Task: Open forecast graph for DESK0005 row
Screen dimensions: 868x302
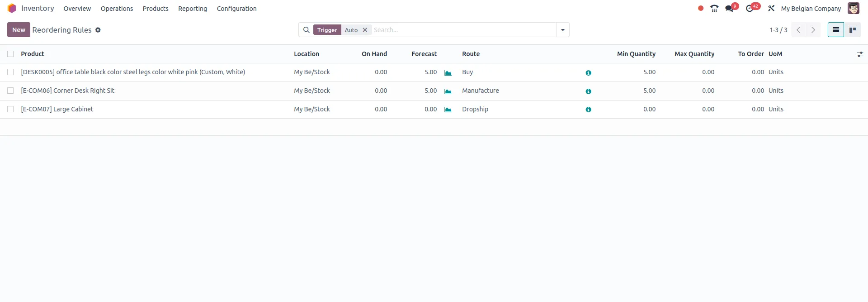Action: pos(448,72)
